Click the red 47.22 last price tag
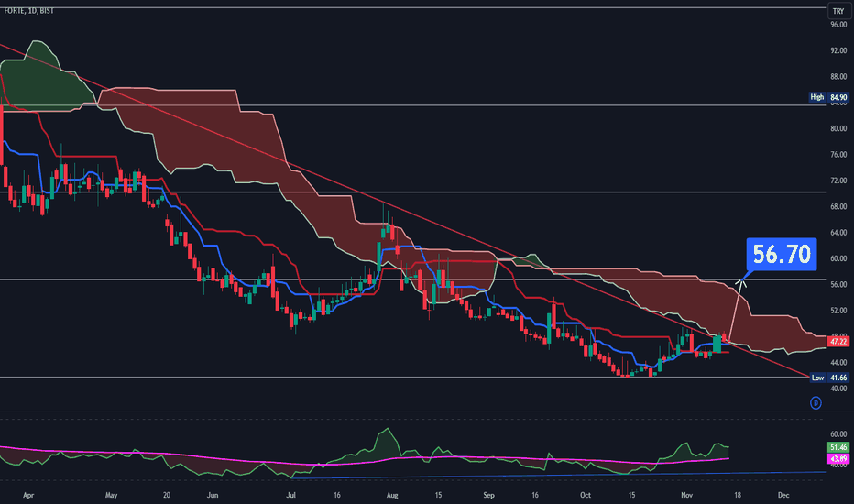Screen dimensions: 854x504 tap(838, 342)
